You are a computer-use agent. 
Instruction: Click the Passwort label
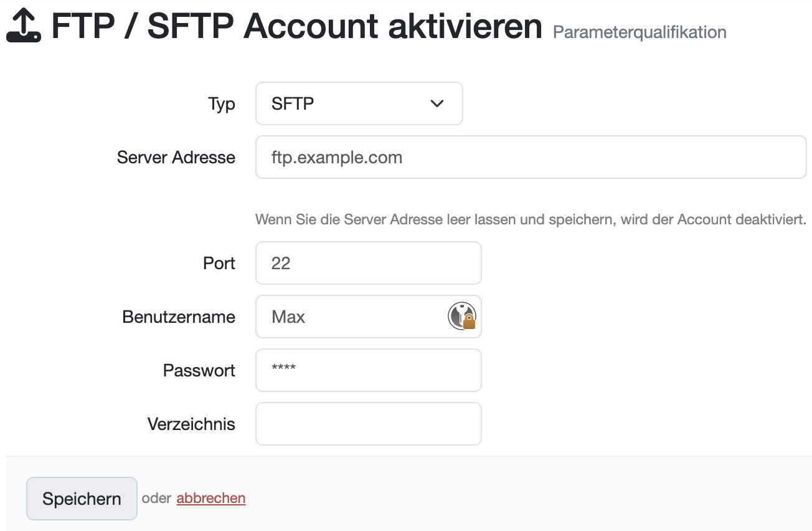(199, 371)
